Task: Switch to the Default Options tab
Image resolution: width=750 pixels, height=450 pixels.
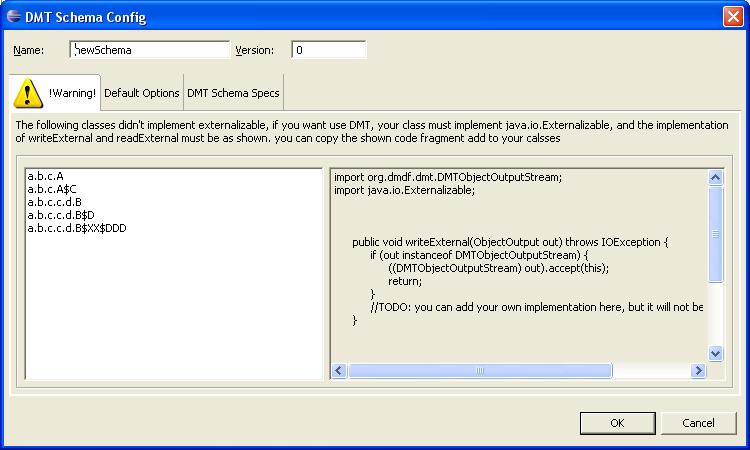Action: point(142,93)
